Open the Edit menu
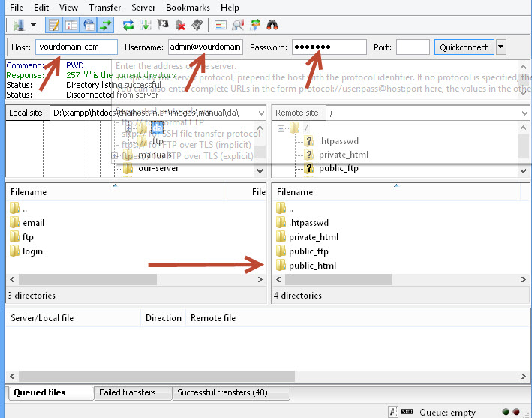Image resolution: width=532 pixels, height=418 pixels. (41, 7)
